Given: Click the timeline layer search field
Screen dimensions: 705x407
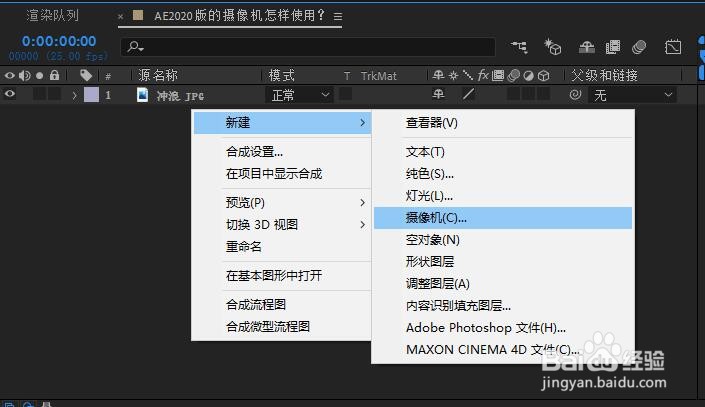Looking at the screenshot, I should [308, 47].
